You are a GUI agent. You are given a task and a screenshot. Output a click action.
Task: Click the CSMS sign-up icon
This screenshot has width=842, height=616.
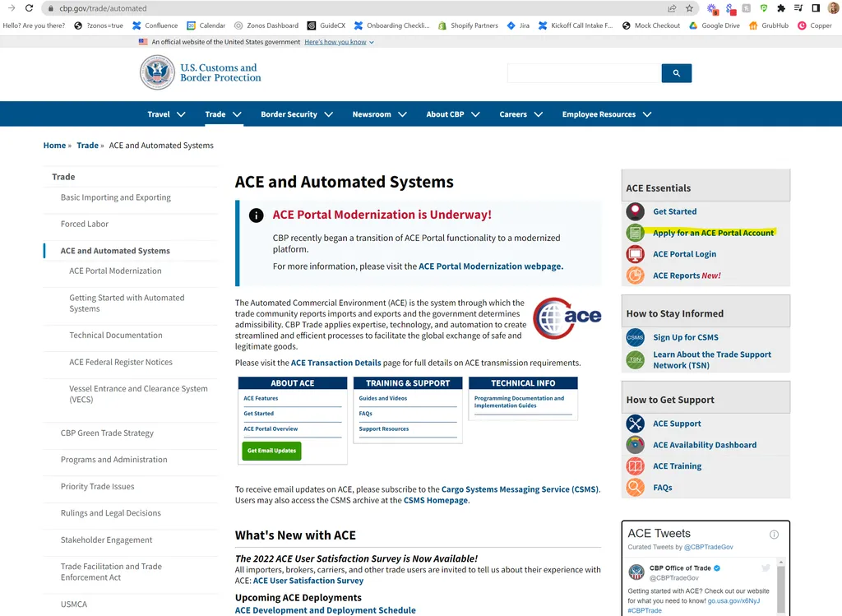coord(635,337)
